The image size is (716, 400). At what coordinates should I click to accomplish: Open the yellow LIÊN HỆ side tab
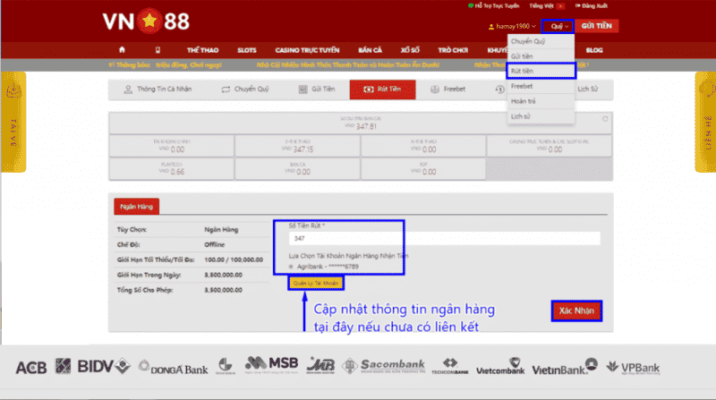click(x=706, y=122)
